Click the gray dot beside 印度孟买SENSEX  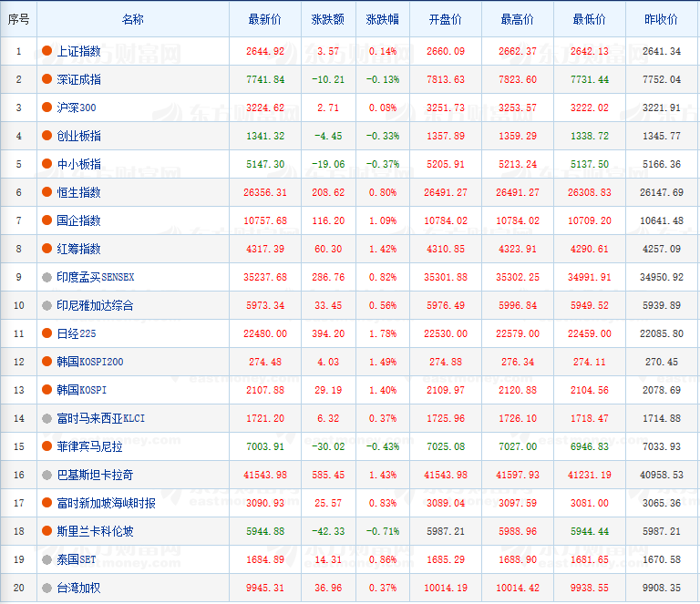[46, 277]
